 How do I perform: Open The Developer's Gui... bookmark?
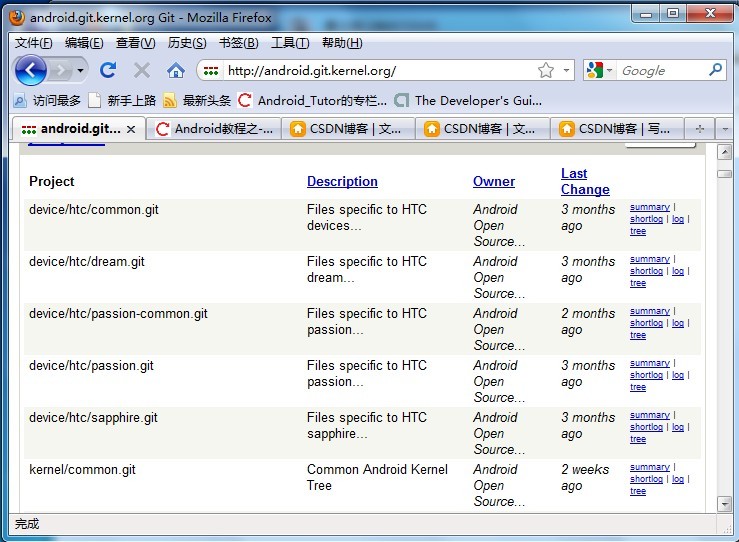[468, 100]
